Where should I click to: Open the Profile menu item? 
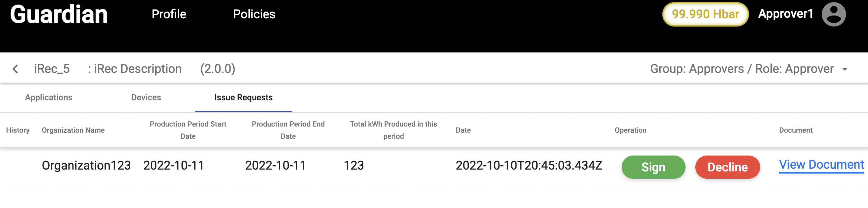(169, 14)
